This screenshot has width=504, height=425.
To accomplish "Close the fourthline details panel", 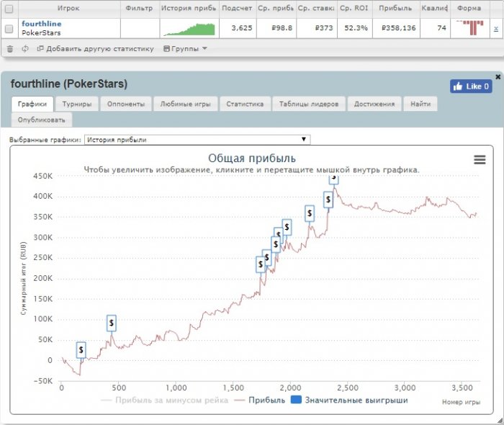I will pos(498,77).
